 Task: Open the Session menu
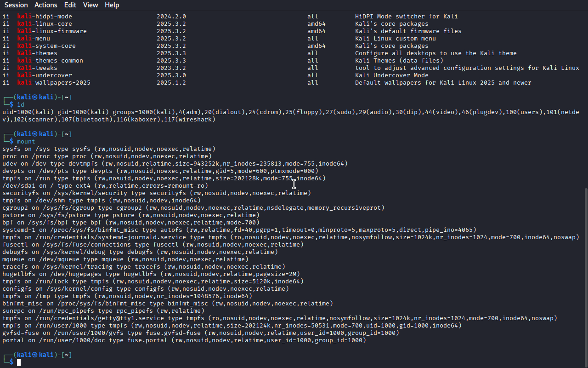[x=16, y=5]
